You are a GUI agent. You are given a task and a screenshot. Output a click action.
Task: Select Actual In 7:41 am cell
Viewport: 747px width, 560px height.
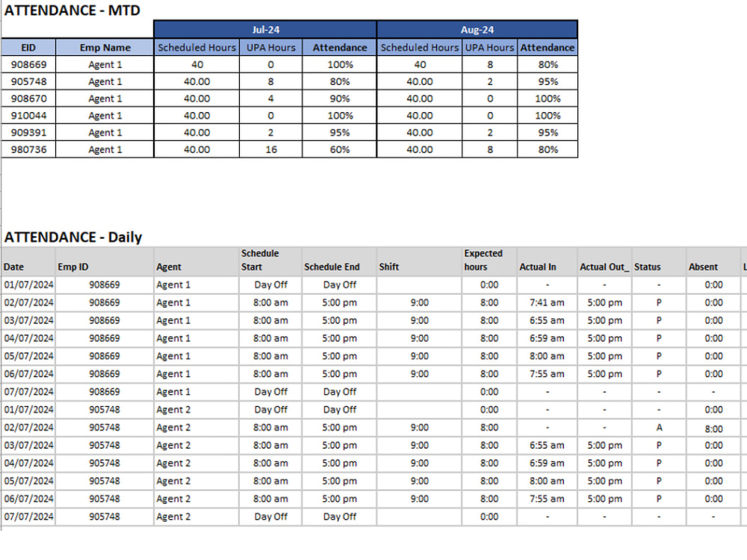[x=547, y=302]
